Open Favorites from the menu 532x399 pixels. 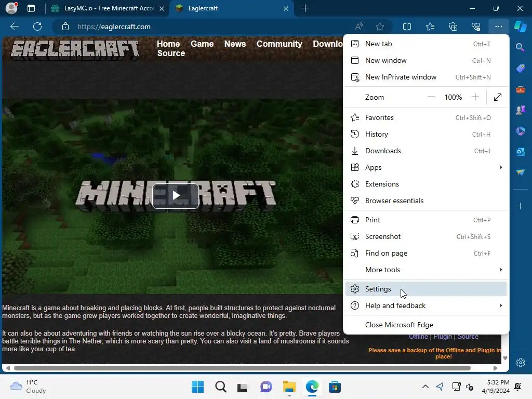tap(426, 117)
